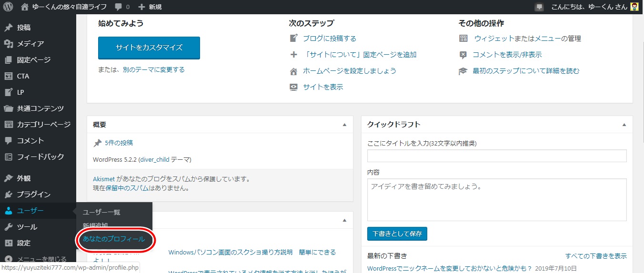The width and height of the screenshot is (644, 273).
Task: Select あなたのプロフィール from submenu
Action: tap(114, 239)
